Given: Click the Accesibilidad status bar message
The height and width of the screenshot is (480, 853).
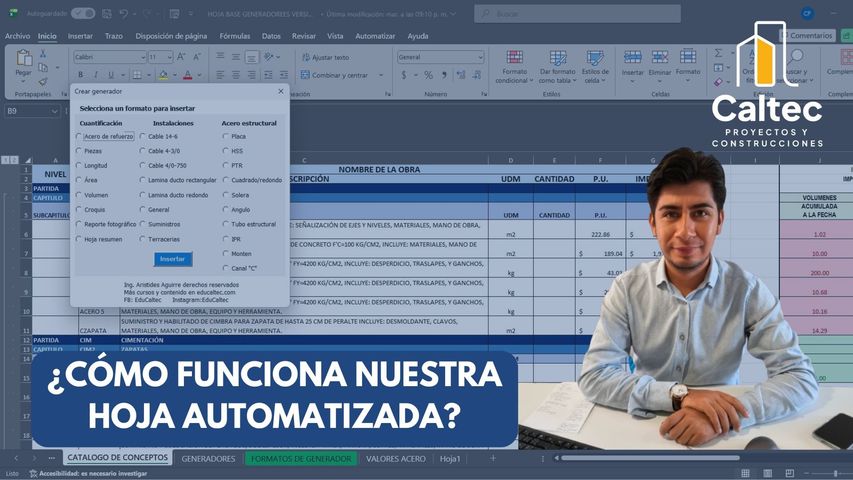Looking at the screenshot, I should pyautogui.click(x=88, y=473).
